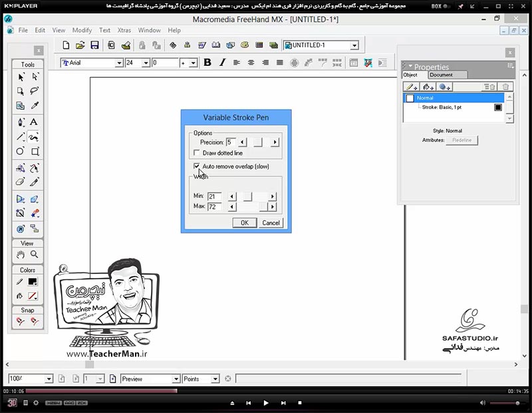The width and height of the screenshot is (532, 413).
Task: Select the Pen tool
Action: pos(21,122)
